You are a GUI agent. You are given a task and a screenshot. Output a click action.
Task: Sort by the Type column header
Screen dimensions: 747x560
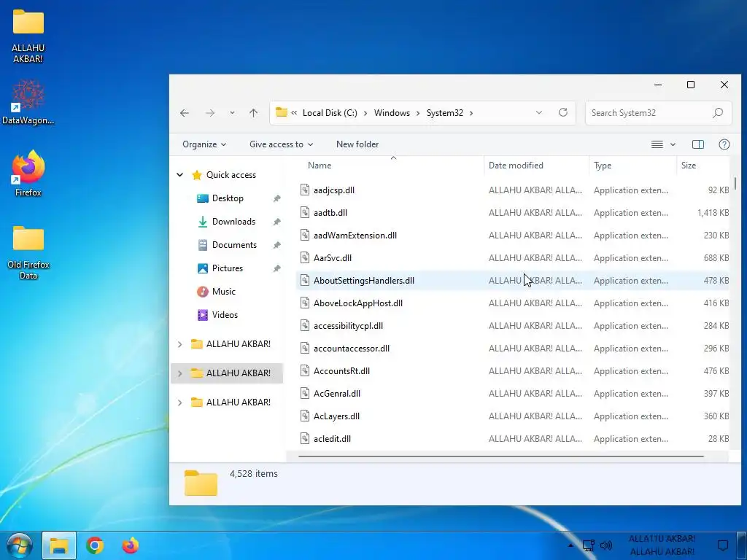(x=602, y=166)
